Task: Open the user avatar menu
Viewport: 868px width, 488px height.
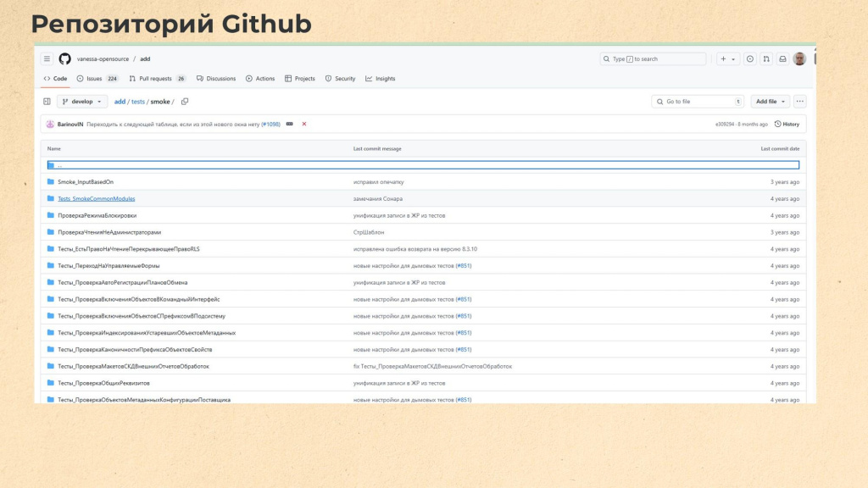Action: 799,58
